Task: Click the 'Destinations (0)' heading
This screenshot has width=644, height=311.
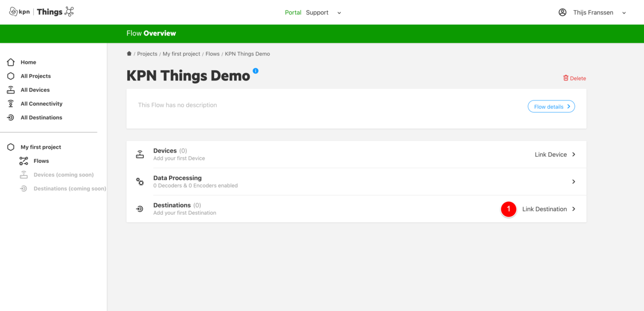Action: (177, 205)
